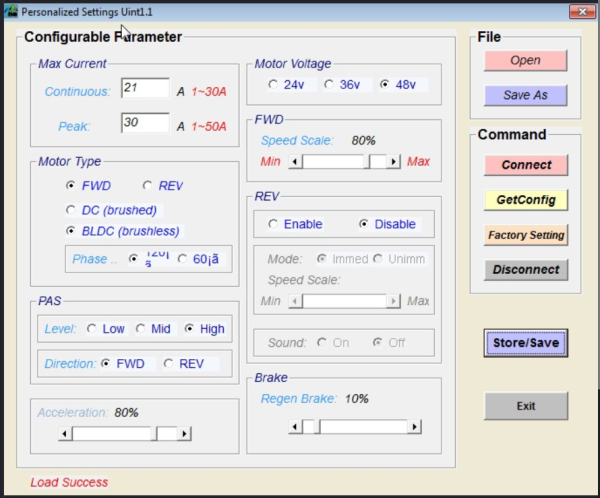Click the FWD Speed Scale right arrow
600x498 pixels.
393,162
